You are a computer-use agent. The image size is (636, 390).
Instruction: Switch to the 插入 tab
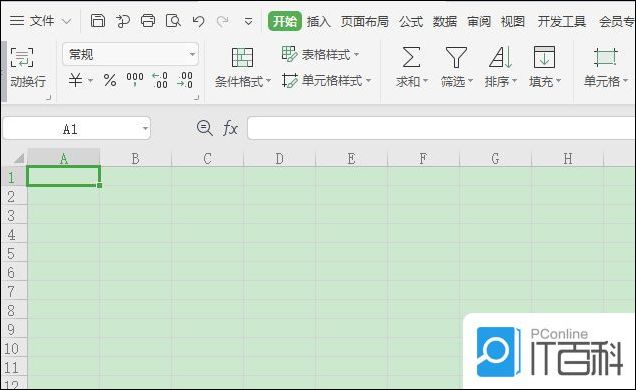coord(319,21)
